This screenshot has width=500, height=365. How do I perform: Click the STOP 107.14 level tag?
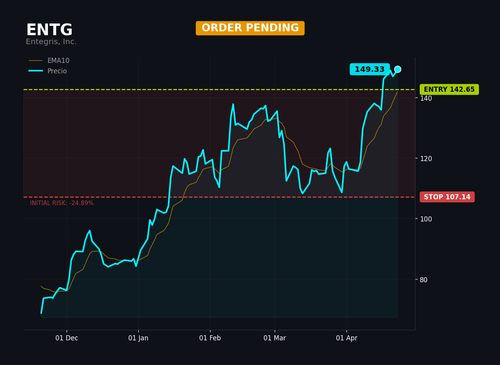click(x=447, y=197)
